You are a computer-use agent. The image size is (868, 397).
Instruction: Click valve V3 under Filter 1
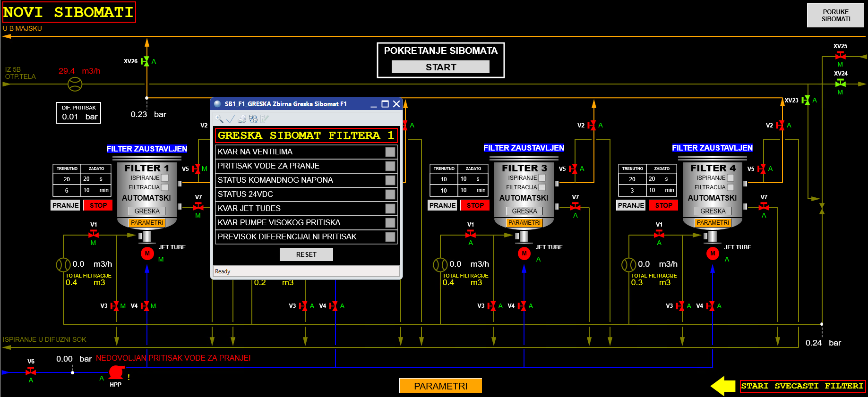coord(114,306)
